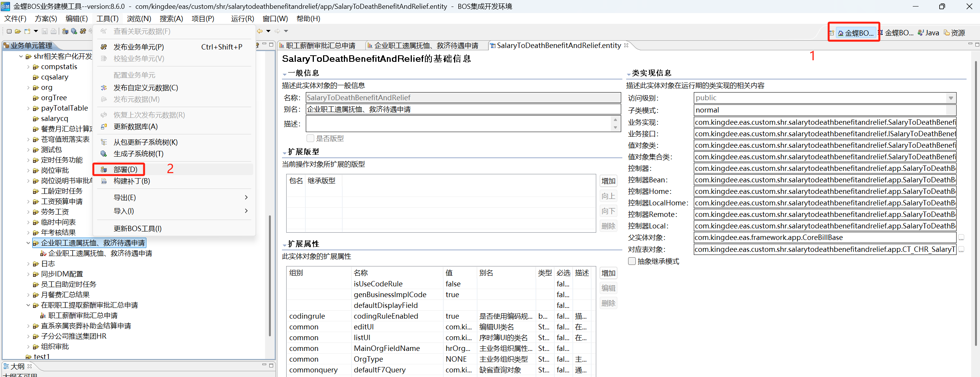This screenshot has width=980, height=377.
Task: Collapse the 一般信息 section
Action: point(285,74)
